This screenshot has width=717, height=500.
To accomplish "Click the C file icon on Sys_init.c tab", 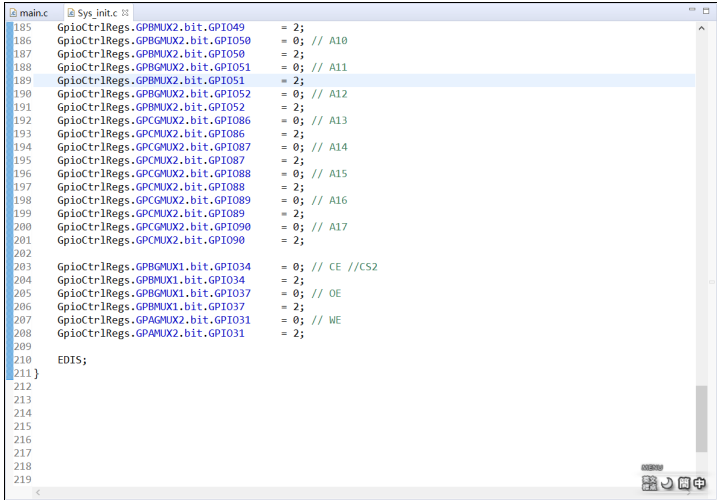I will 71,13.
